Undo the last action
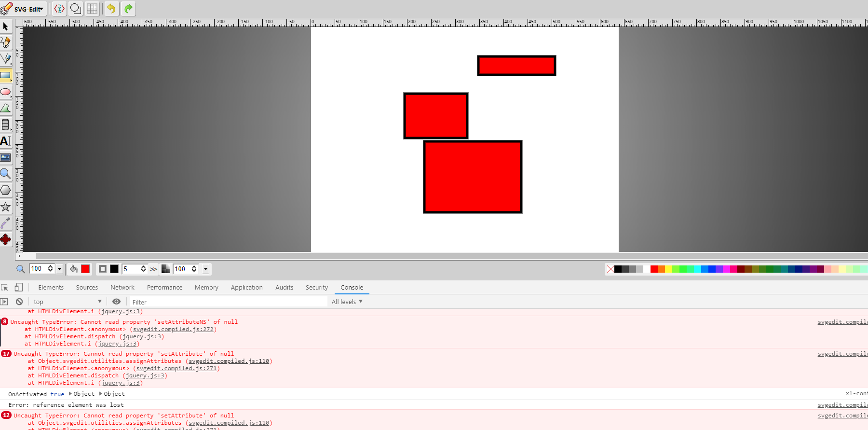Image resolution: width=868 pixels, height=430 pixels. coord(111,9)
